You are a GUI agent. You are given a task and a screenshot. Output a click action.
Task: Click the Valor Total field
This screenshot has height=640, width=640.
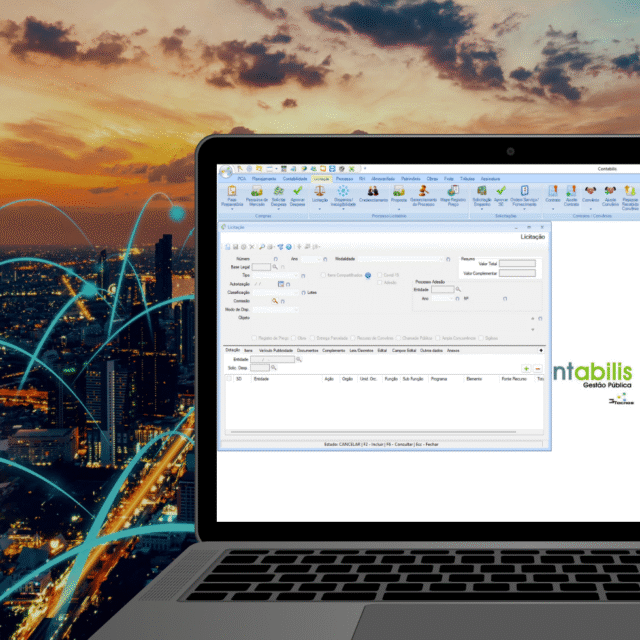517,263
